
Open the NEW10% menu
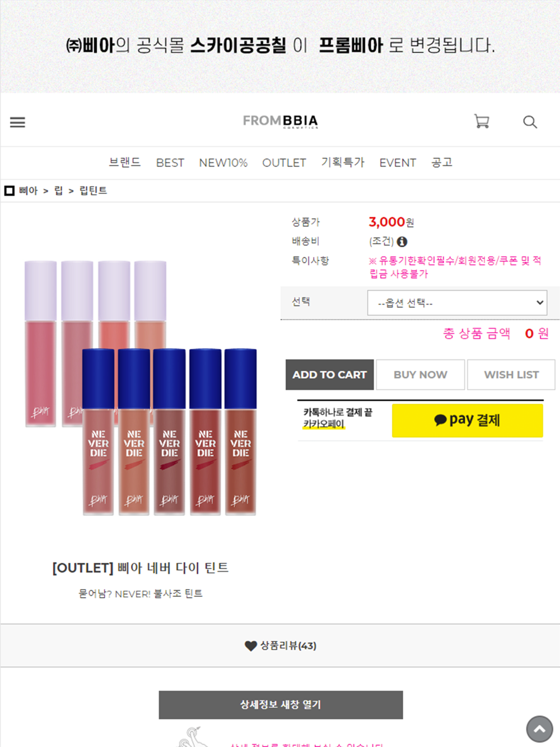(x=223, y=163)
